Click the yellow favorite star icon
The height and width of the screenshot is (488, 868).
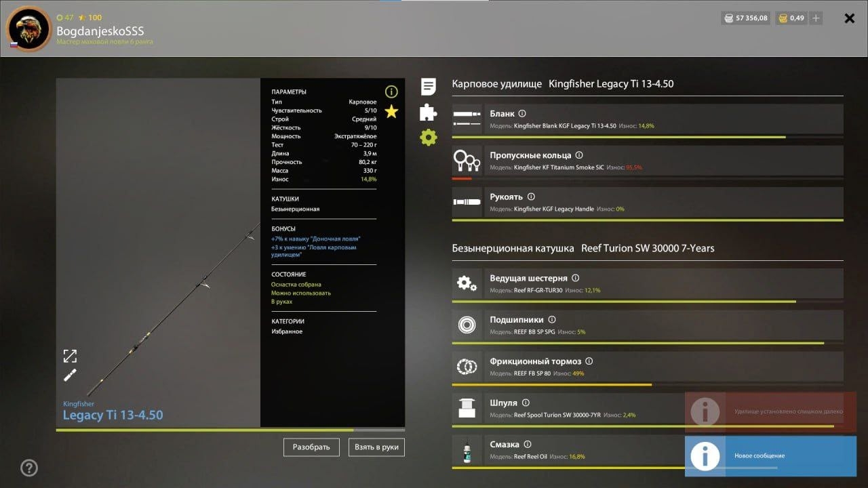(x=391, y=112)
